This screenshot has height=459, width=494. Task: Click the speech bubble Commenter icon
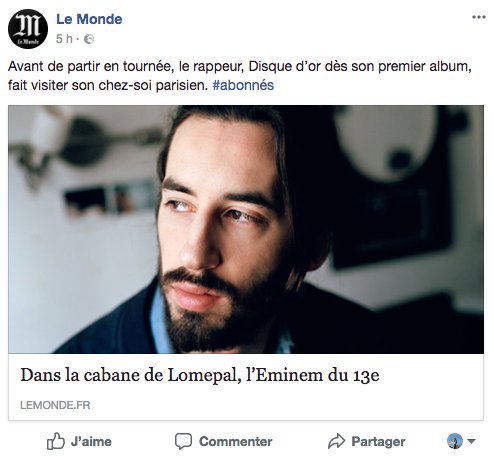183,441
